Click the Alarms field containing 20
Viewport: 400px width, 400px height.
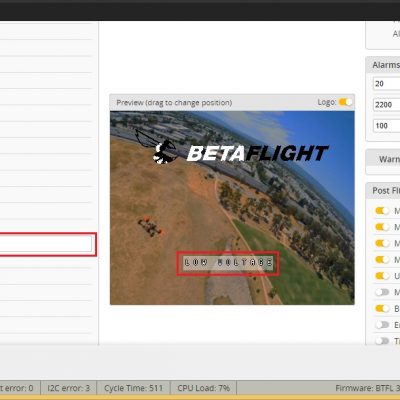(x=386, y=84)
